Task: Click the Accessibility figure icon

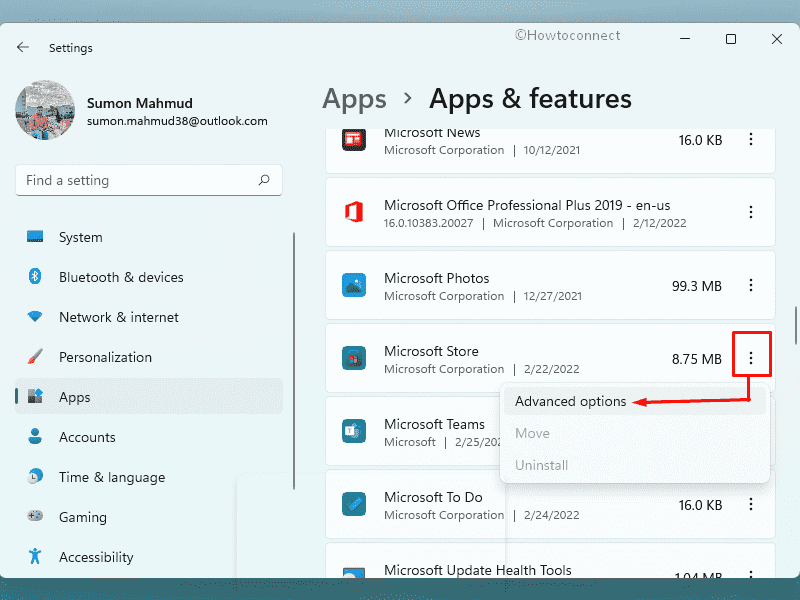Action: (35, 556)
